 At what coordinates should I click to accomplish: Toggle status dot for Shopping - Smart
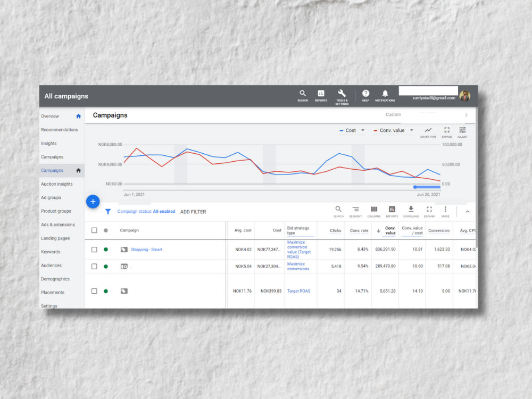point(106,250)
